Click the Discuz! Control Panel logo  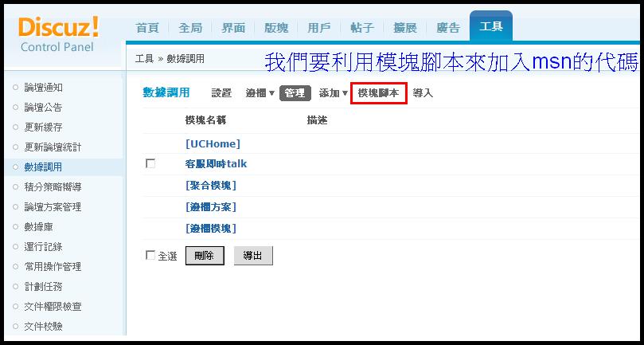tap(58, 33)
